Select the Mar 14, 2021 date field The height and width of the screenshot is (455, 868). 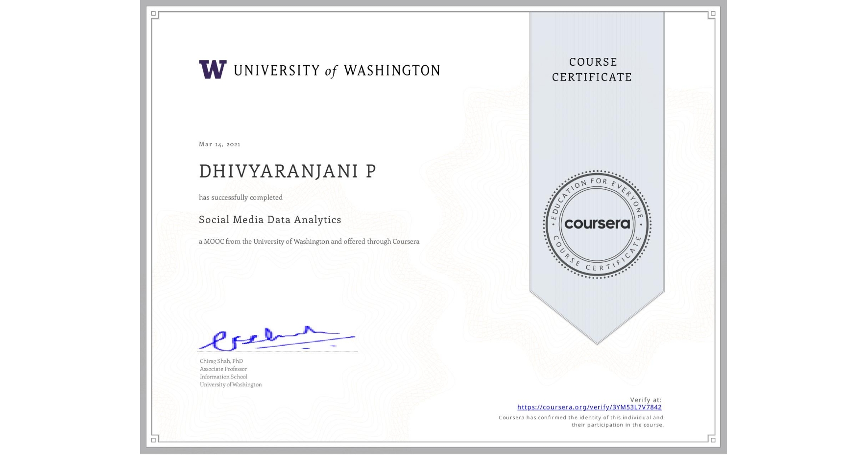[x=219, y=144]
